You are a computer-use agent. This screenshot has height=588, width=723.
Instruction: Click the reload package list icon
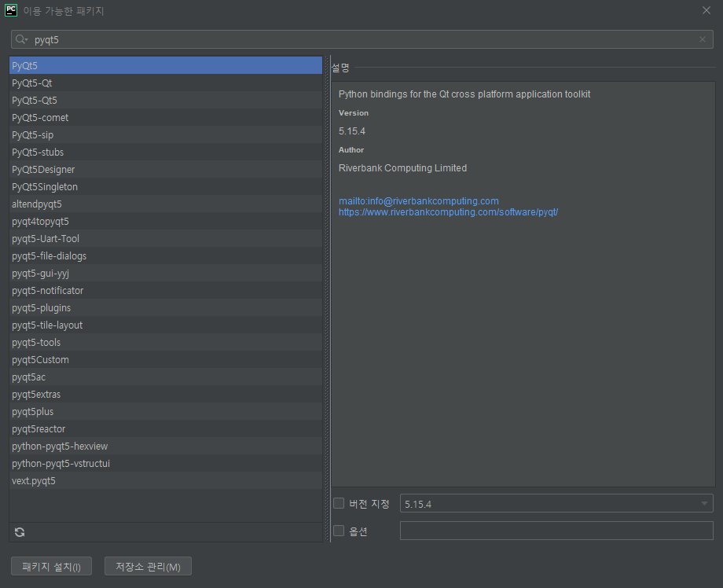[x=20, y=532]
